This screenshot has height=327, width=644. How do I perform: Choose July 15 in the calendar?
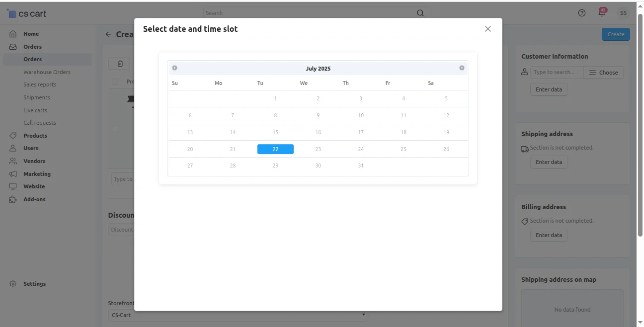click(275, 132)
